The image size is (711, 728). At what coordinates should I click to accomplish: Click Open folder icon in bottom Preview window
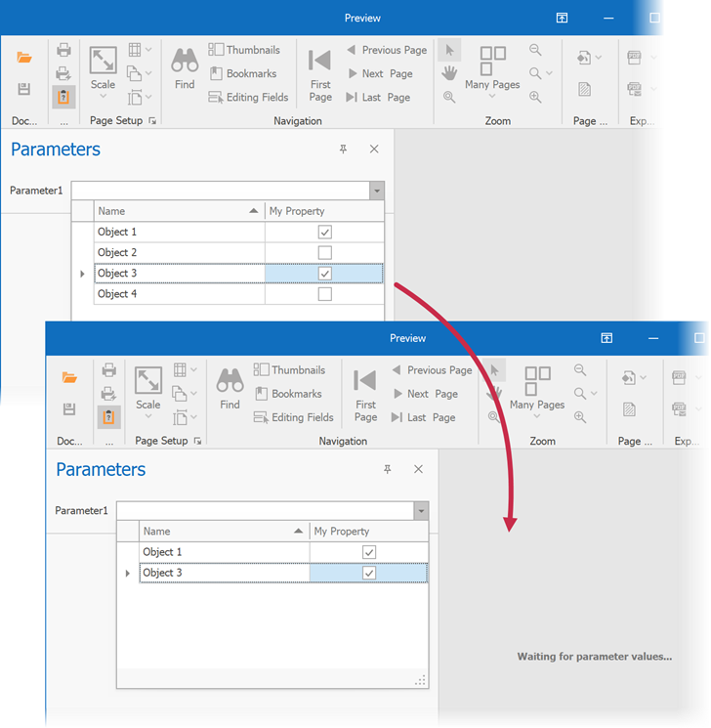click(69, 377)
